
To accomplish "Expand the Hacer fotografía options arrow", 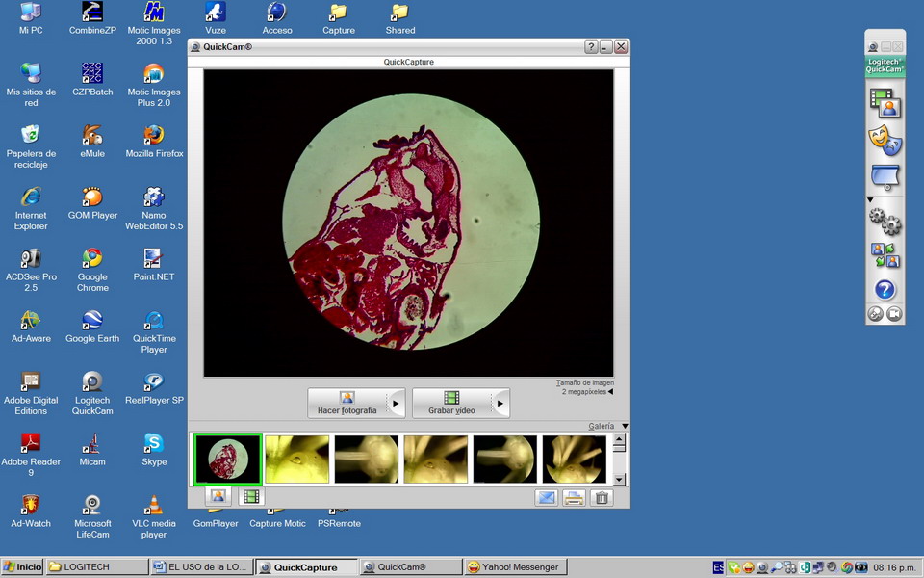I will (396, 403).
